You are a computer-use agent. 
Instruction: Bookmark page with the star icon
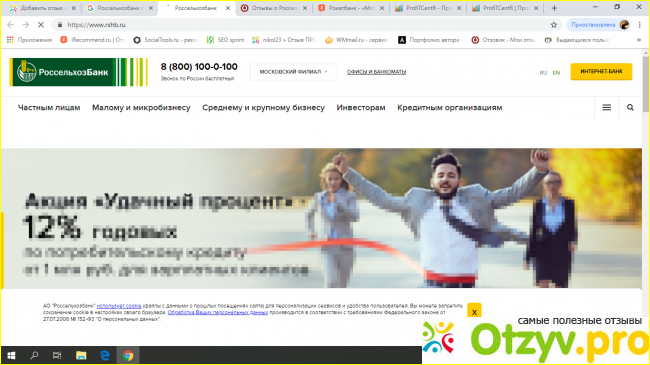tap(553, 25)
